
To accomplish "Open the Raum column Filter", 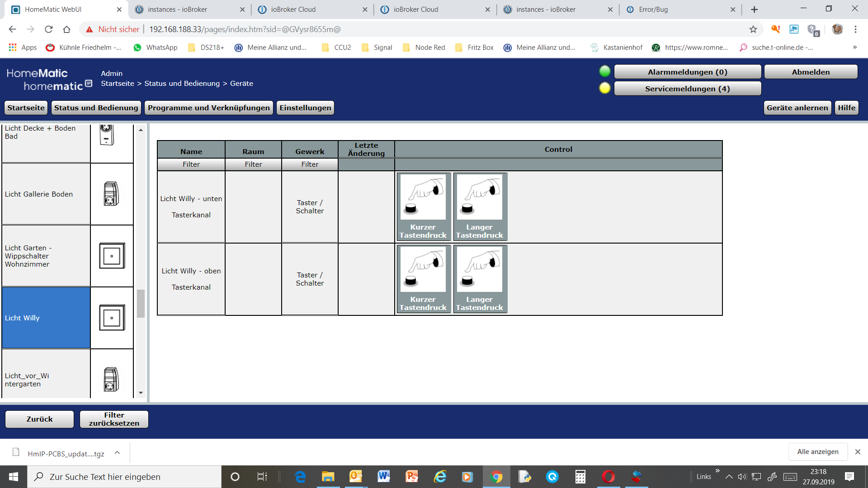I will point(253,164).
